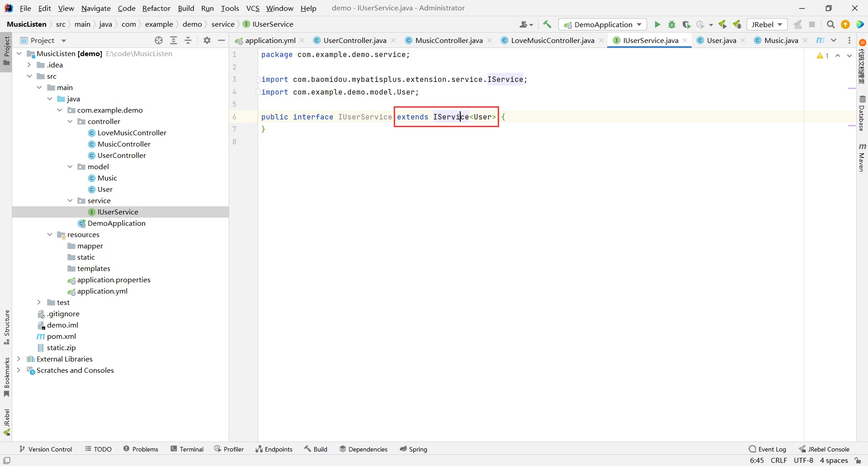This screenshot has height=466, width=868.
Task: Collapse the resources folder node
Action: 50,234
